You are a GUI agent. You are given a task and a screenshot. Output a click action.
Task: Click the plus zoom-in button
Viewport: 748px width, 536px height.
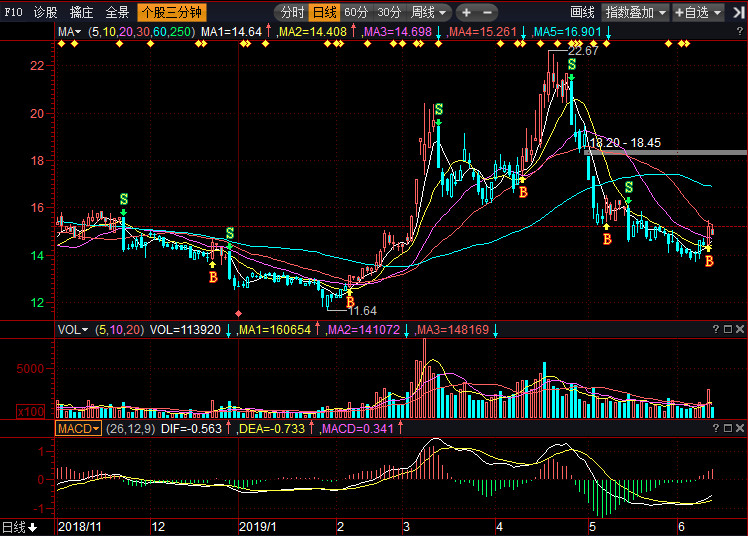[x=467, y=13]
